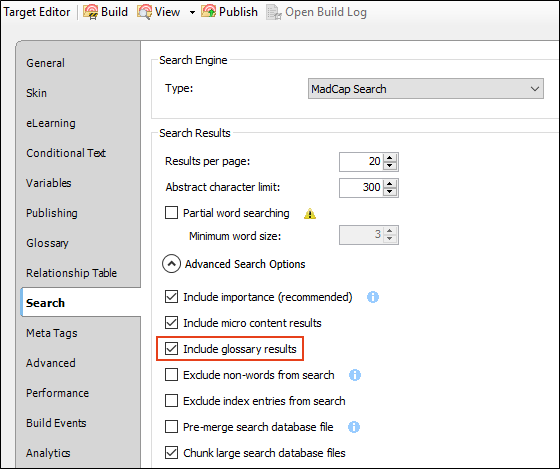
Task: Disable Chunk large search database files
Action: pyautogui.click(x=171, y=453)
